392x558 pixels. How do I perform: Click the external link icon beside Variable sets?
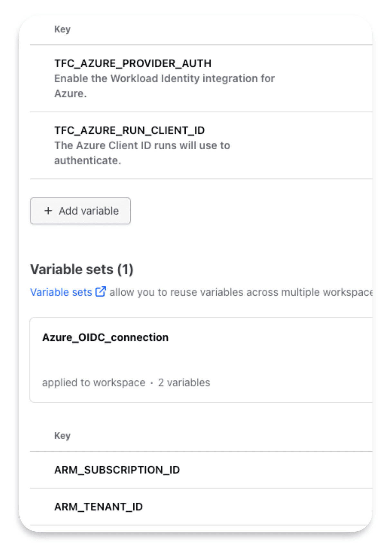pos(100,292)
